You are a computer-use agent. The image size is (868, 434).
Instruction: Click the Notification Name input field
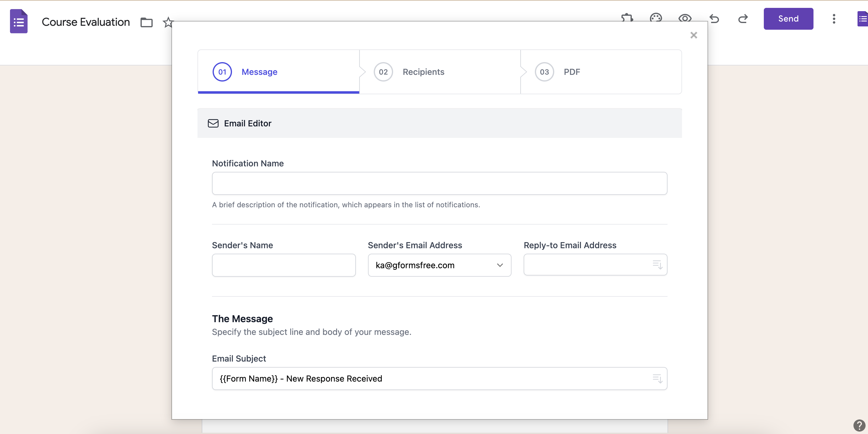tap(439, 183)
